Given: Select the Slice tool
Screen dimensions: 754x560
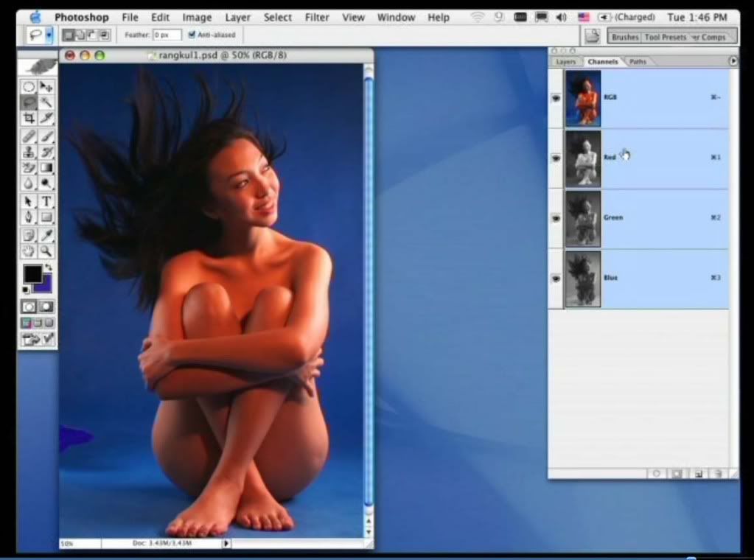Looking at the screenshot, I should 46,118.
